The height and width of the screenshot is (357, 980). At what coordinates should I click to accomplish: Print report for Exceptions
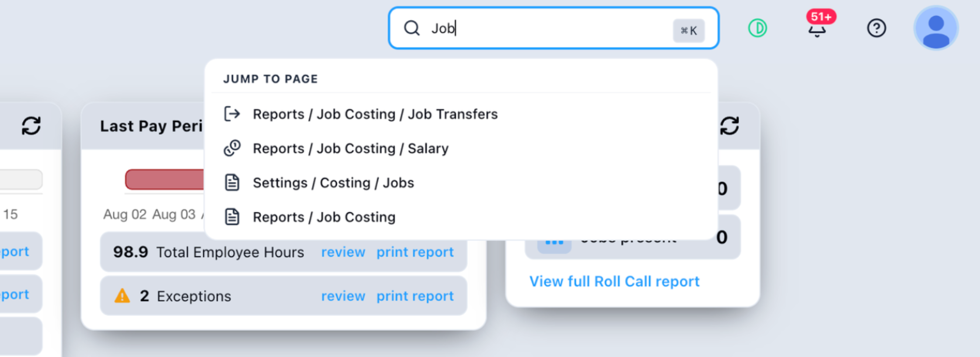(x=415, y=296)
